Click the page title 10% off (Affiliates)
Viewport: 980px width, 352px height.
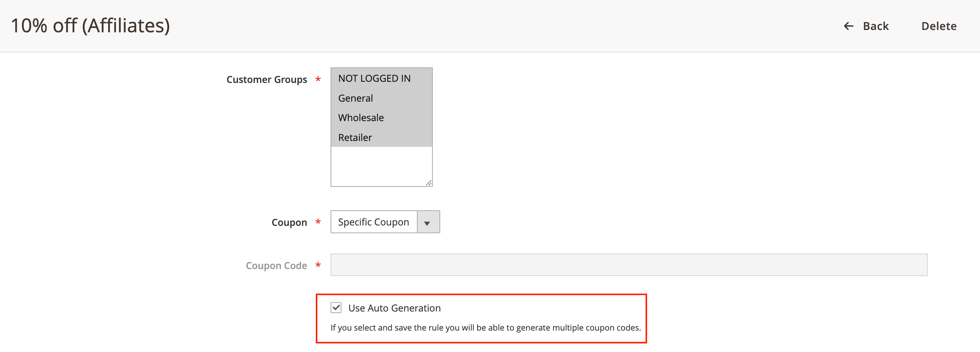click(x=91, y=26)
